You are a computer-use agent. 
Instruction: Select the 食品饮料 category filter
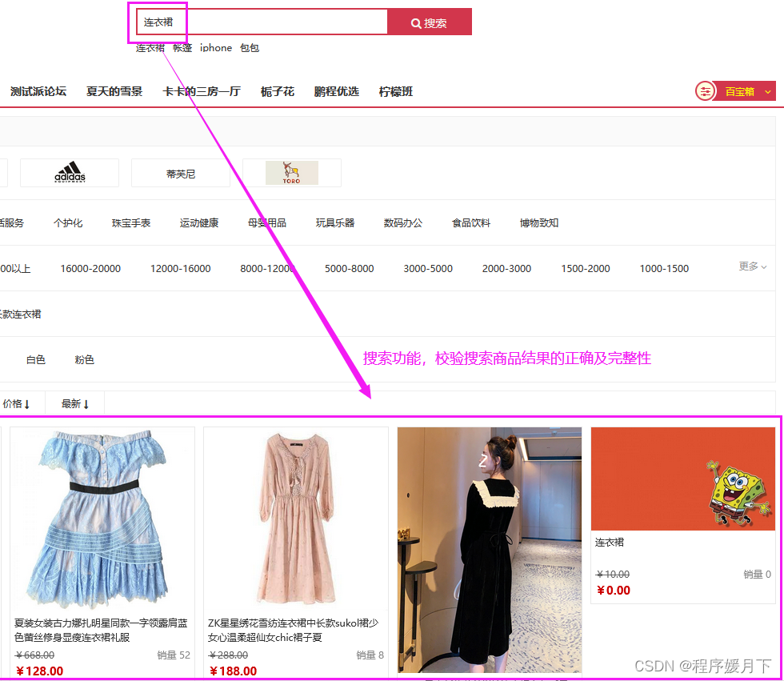pyautogui.click(x=471, y=223)
